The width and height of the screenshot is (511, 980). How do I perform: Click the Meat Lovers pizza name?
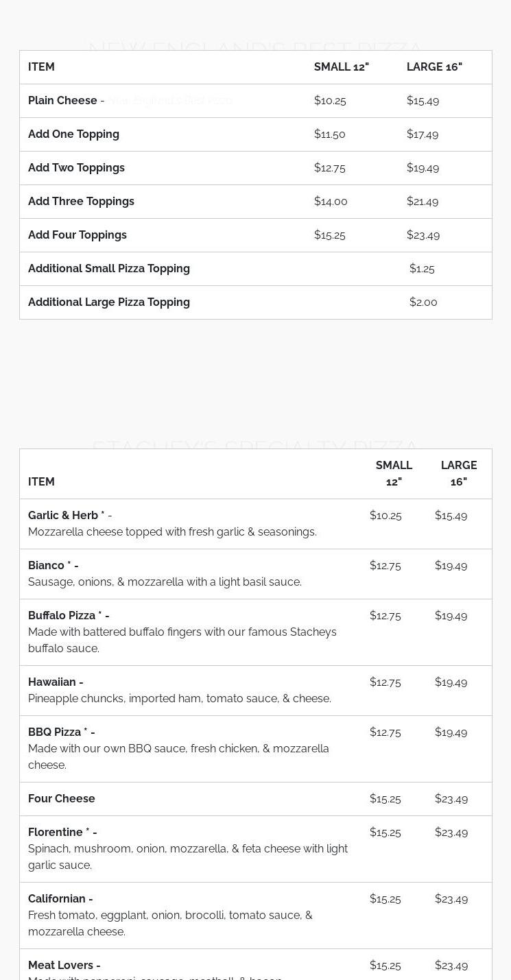(60, 966)
